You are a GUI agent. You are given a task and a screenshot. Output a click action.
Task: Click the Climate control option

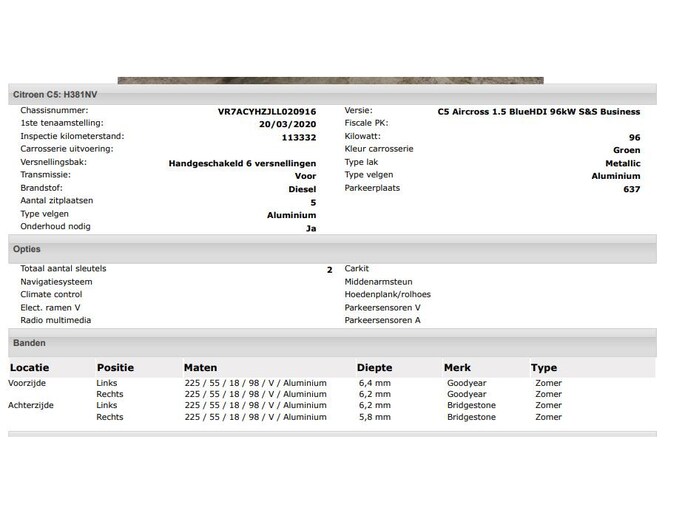point(51,295)
